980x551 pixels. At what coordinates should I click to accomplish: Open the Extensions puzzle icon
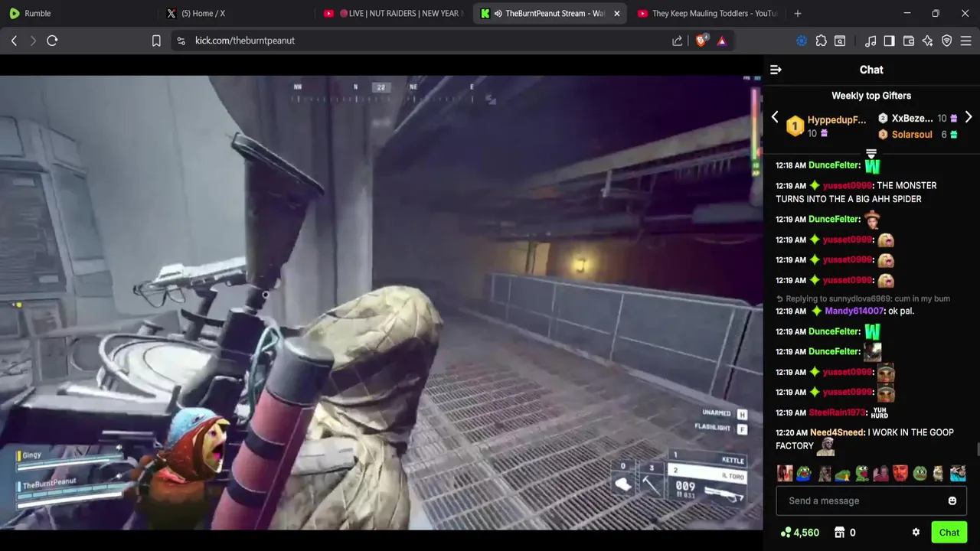[821, 41]
